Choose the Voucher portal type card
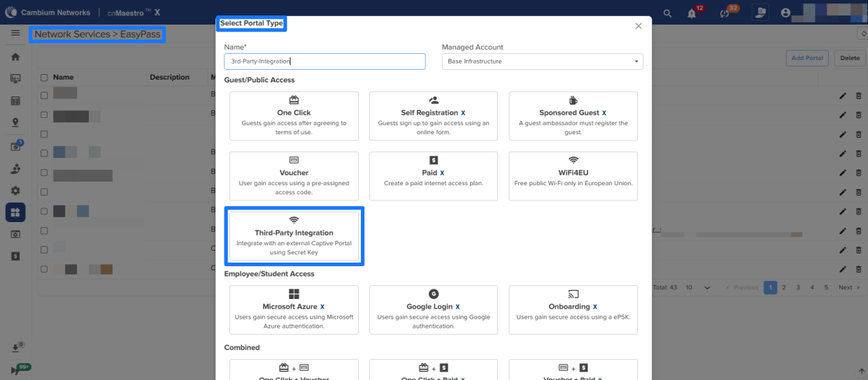The width and height of the screenshot is (868, 380). (x=294, y=176)
